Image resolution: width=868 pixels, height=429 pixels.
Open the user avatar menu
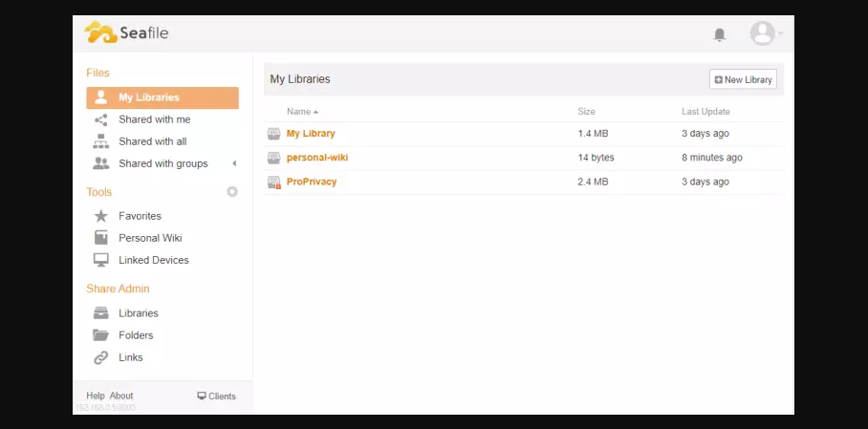[763, 33]
